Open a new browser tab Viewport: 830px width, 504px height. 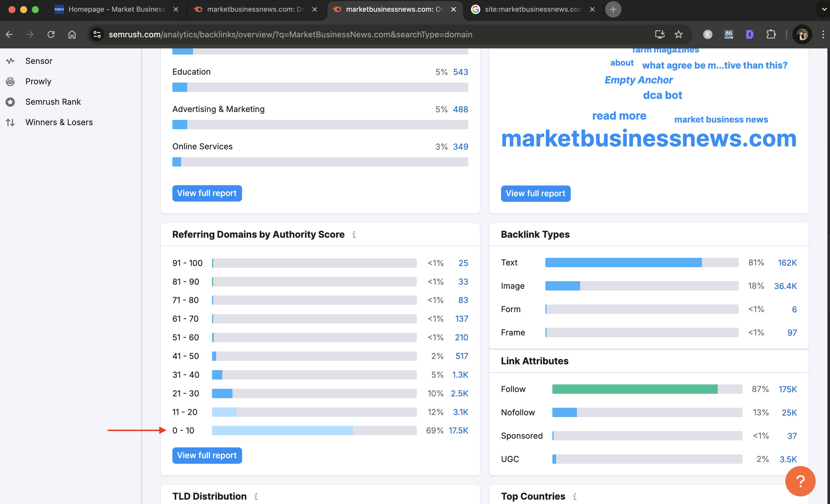click(613, 9)
